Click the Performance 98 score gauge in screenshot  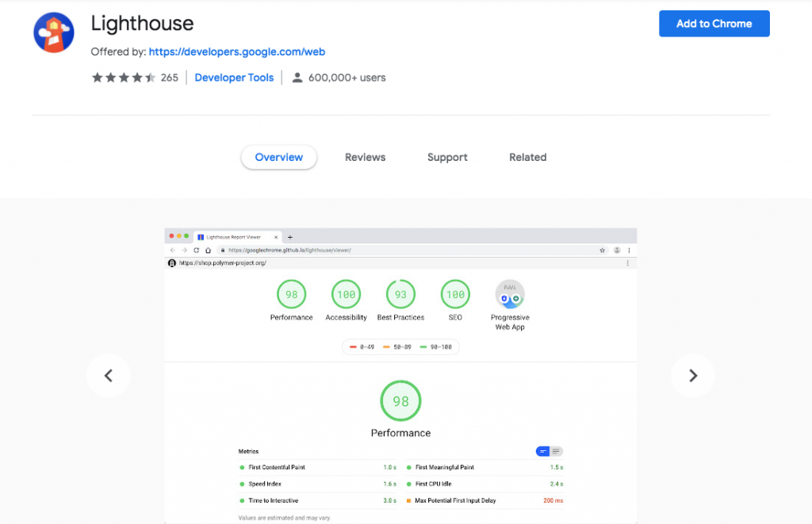292,295
